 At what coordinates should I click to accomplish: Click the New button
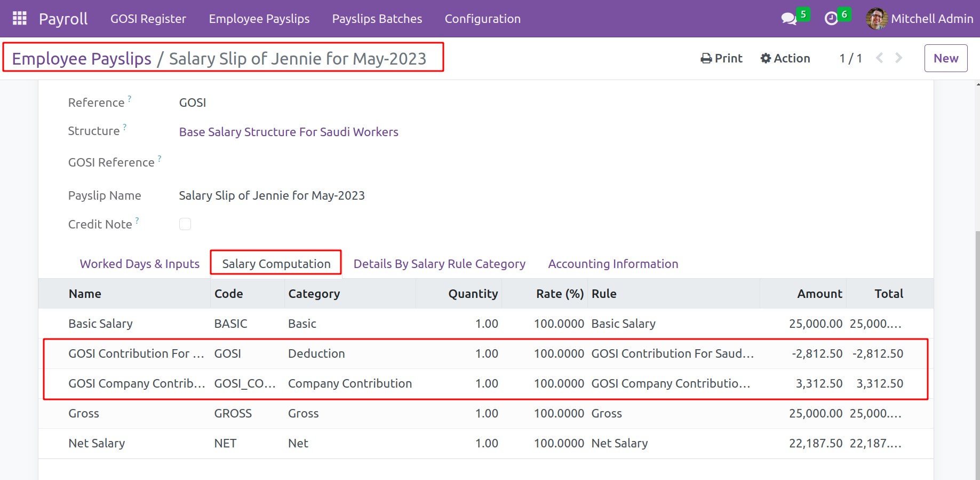[x=945, y=58]
